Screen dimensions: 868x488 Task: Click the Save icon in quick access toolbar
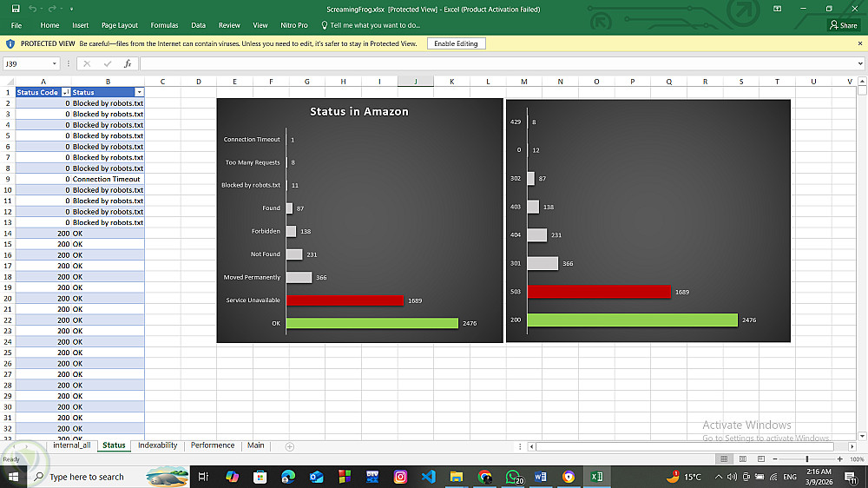point(16,9)
